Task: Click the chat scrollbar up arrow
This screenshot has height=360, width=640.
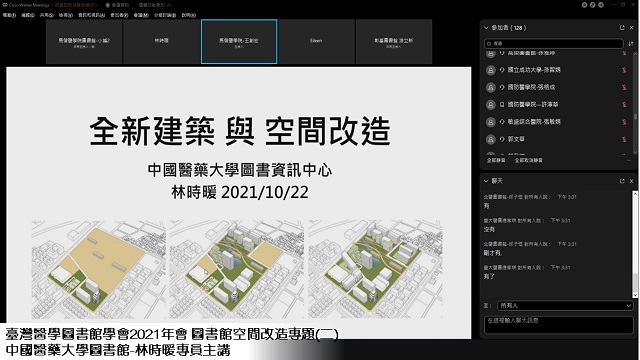Action: 635,193
